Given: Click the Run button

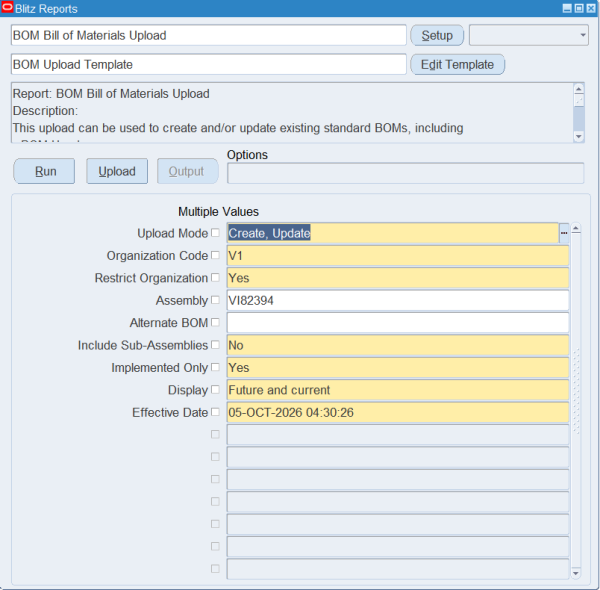Looking at the screenshot, I should [44, 171].
